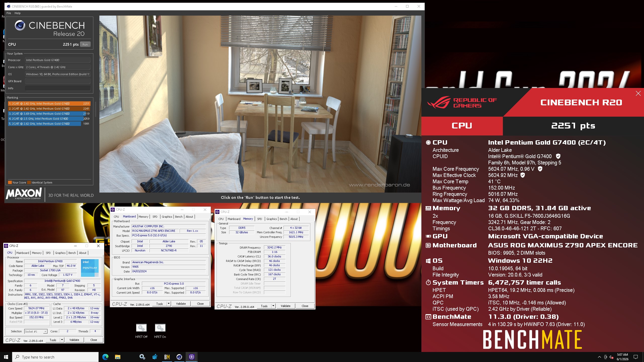Select ranking entry 1 with 2251 score
This screenshot has height=362, width=644.
pyautogui.click(x=49, y=104)
